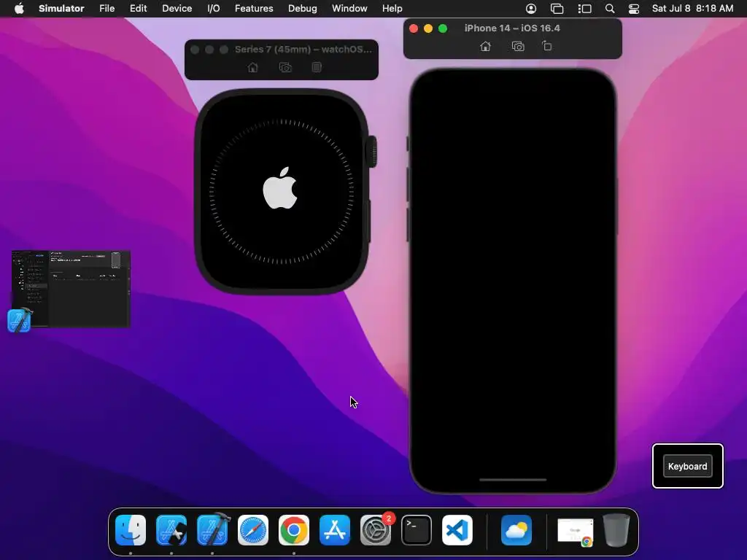
Task: Click screen mirroring icon in menu bar
Action: click(x=557, y=9)
